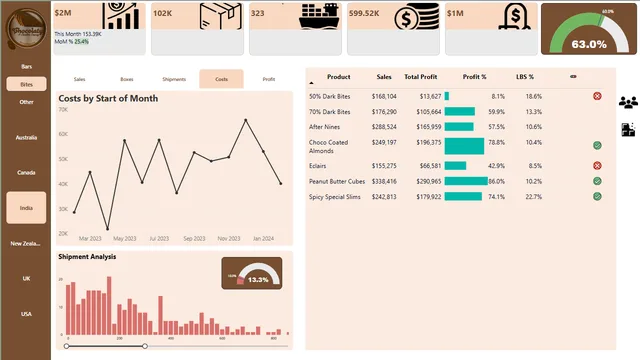Click the boxes package icon
Screen dimensions: 640x360
[221, 16]
